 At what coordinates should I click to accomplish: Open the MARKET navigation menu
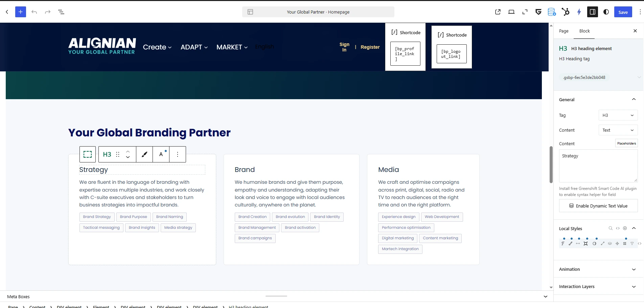point(232,47)
